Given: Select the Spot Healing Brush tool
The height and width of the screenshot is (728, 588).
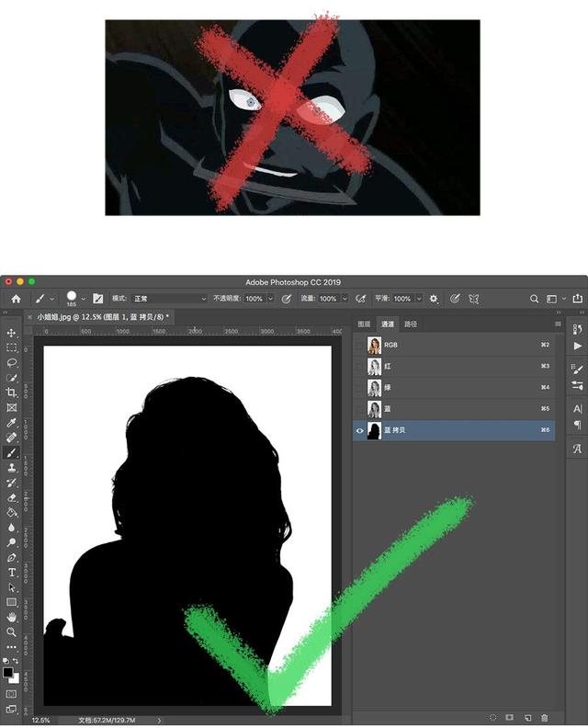Looking at the screenshot, I should [x=12, y=437].
